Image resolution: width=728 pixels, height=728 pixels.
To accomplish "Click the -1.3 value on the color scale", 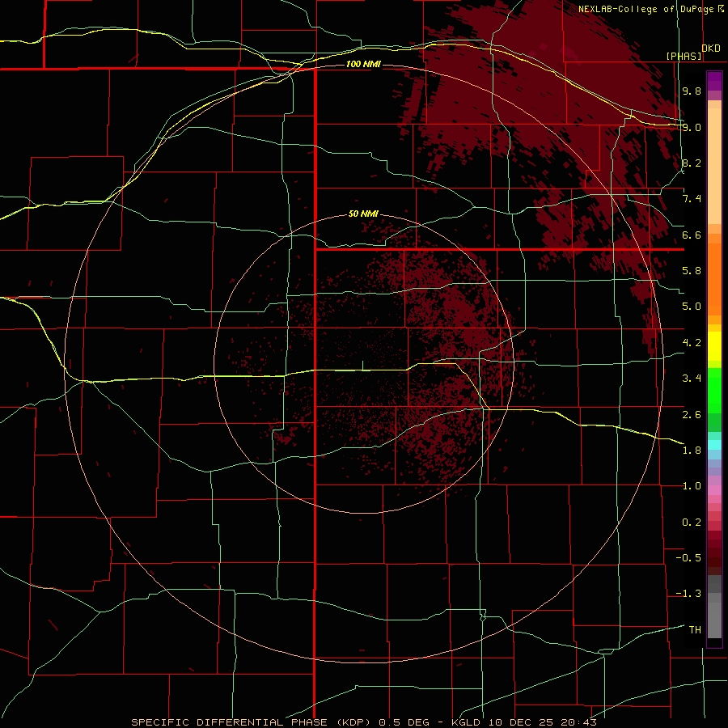I will pyautogui.click(x=688, y=594).
